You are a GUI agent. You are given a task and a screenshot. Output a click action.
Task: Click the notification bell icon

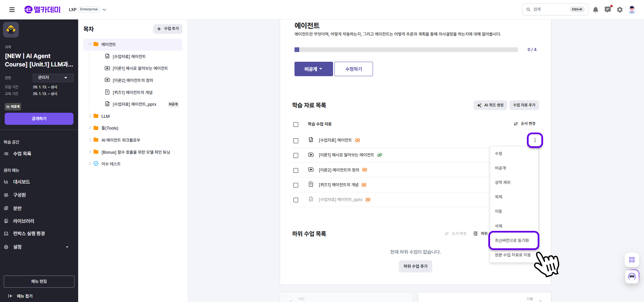click(x=595, y=10)
